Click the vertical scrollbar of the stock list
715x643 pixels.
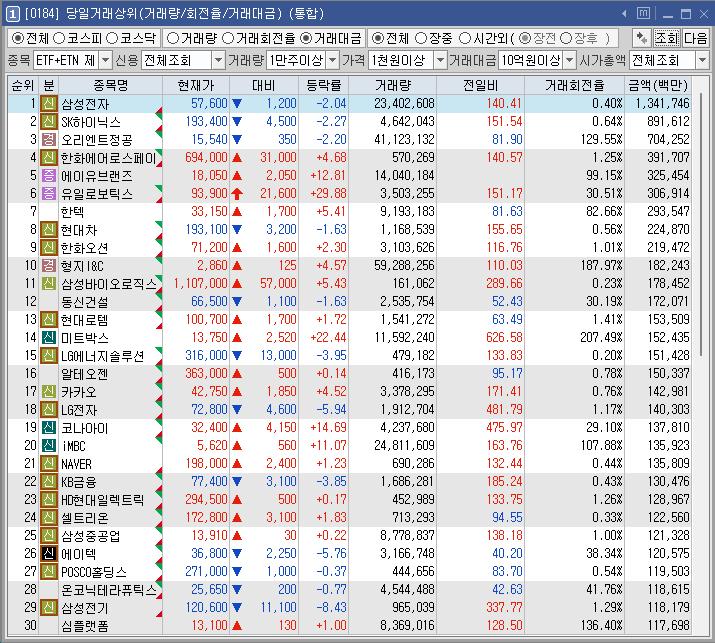[701, 223]
